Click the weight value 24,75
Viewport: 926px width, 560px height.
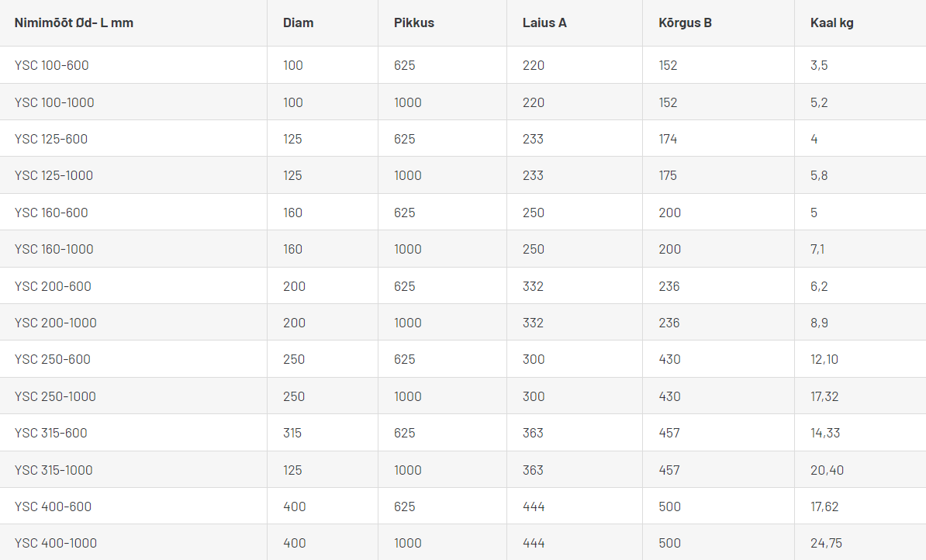click(x=827, y=543)
